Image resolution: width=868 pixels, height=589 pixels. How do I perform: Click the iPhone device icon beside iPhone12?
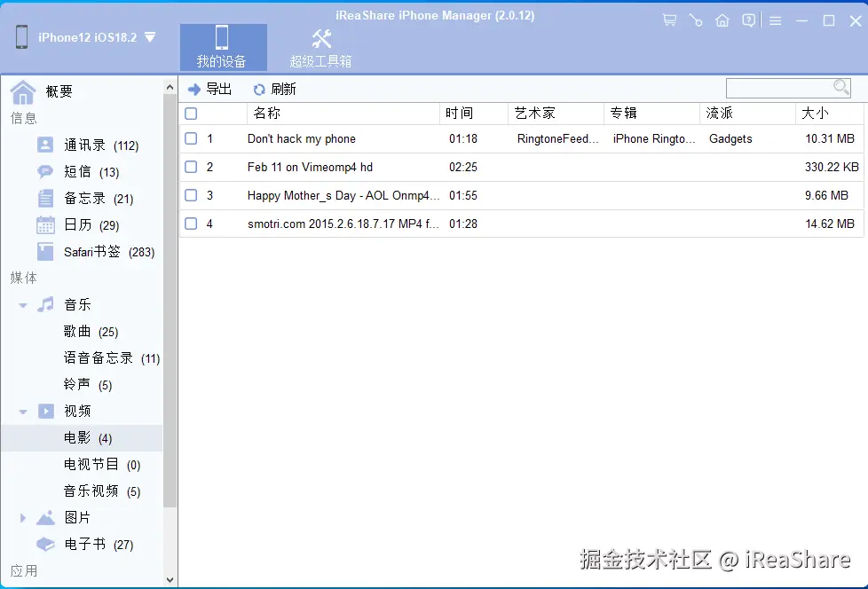pos(21,37)
